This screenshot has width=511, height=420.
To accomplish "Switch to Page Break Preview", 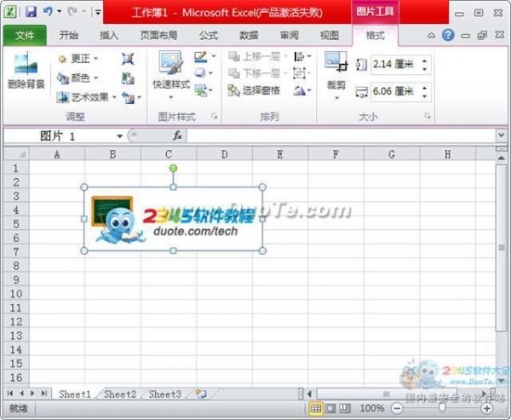I will pos(345,408).
